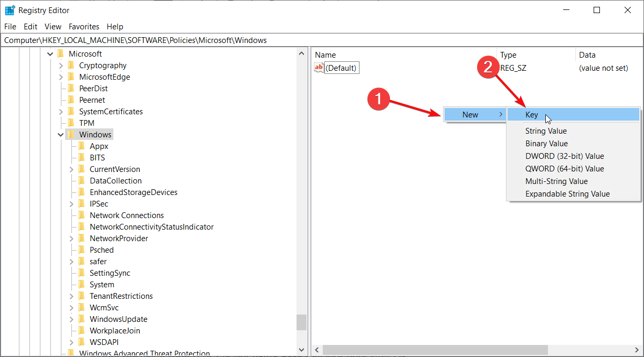Expand the safer key

point(71,262)
